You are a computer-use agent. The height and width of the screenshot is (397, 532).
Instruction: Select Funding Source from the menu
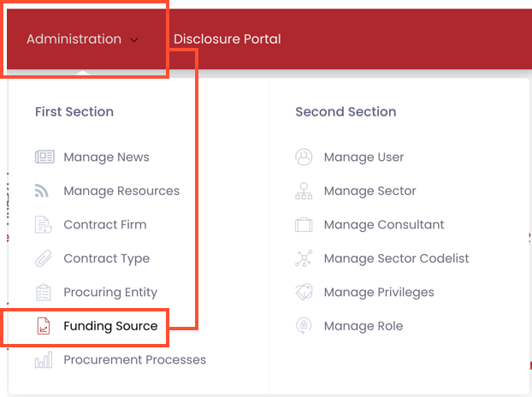click(x=110, y=326)
